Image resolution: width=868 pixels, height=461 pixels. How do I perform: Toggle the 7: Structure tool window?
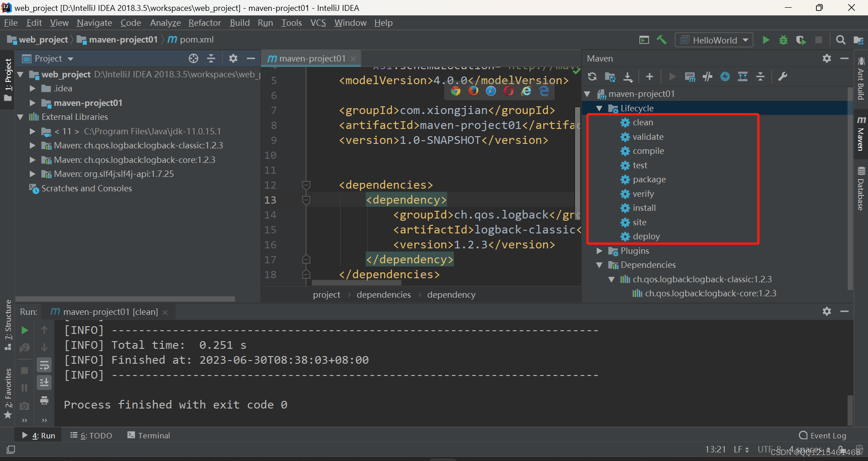coord(8,325)
